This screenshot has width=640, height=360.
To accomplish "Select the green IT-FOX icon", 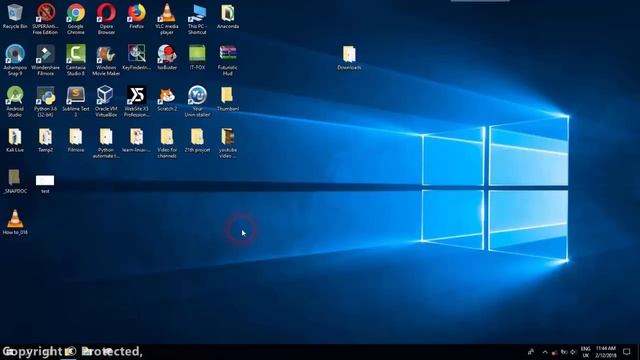I will coord(197,58).
